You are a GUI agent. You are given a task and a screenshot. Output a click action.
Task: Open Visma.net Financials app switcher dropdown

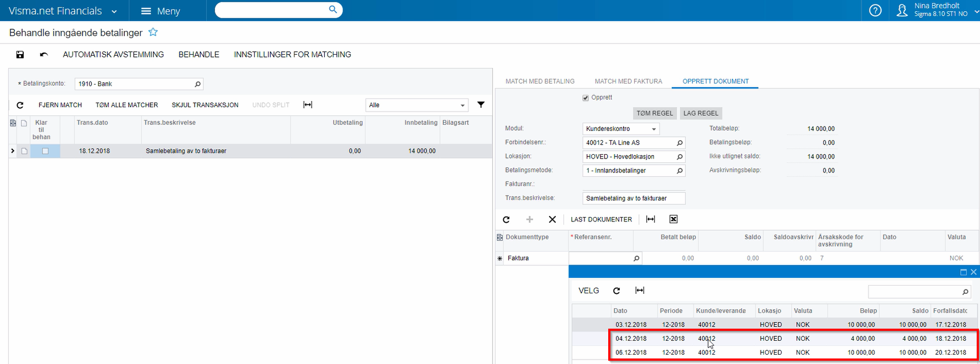coord(114,11)
